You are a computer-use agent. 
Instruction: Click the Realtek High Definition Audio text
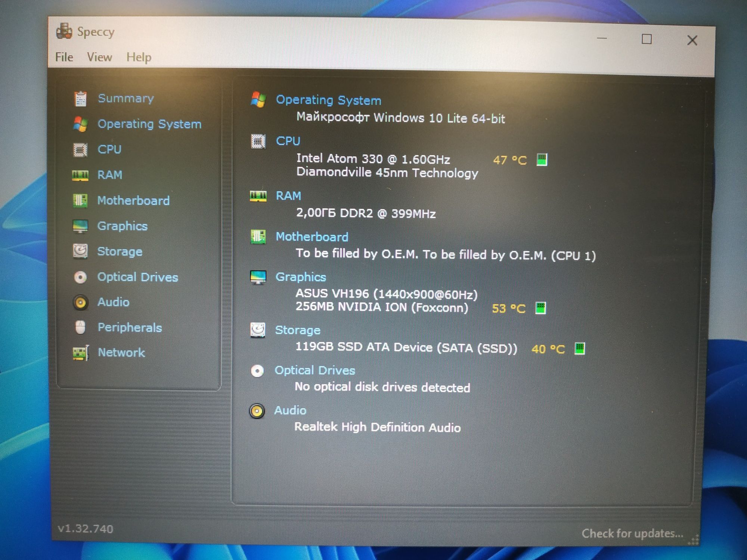coord(378,427)
